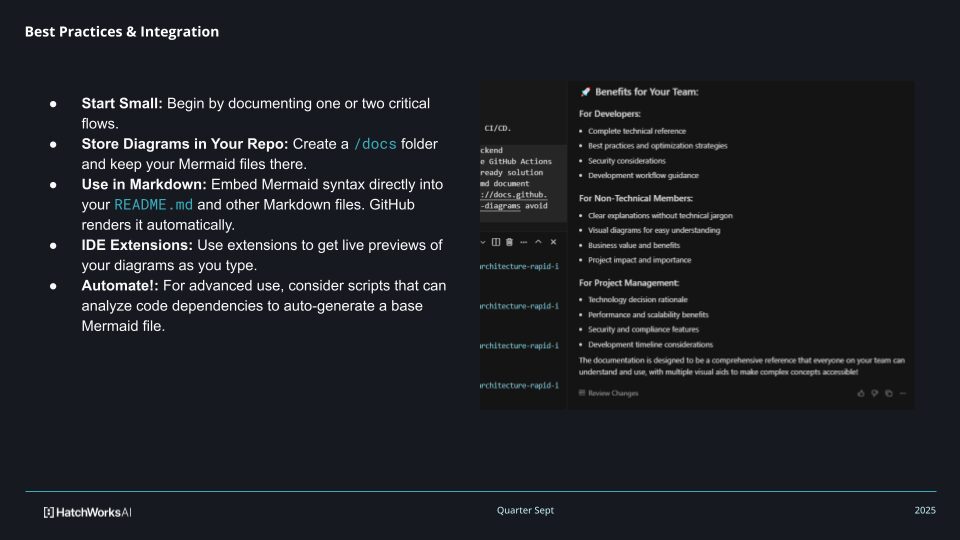The height and width of the screenshot is (540, 960).
Task: Maximize the terminal panel using the up chevron
Action: [538, 242]
